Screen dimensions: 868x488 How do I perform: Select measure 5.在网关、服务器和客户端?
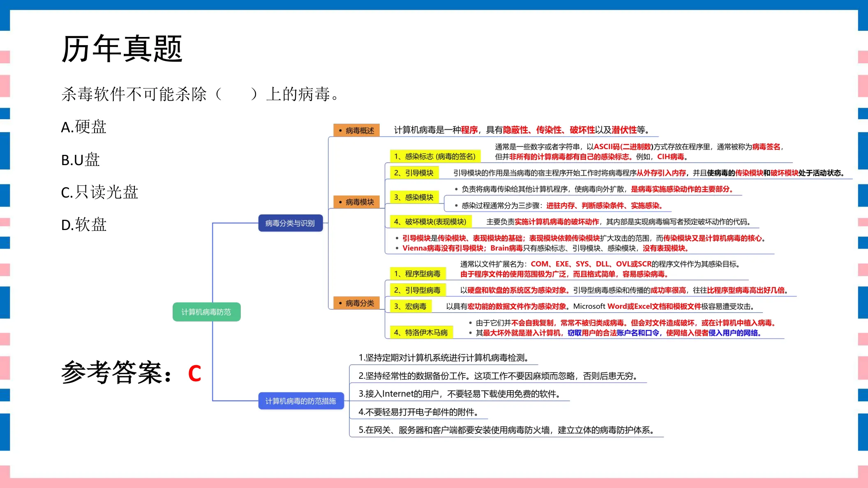pyautogui.click(x=507, y=430)
